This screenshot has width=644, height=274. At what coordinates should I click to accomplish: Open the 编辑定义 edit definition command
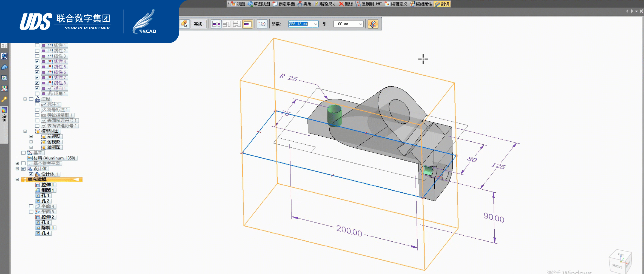[396, 4]
